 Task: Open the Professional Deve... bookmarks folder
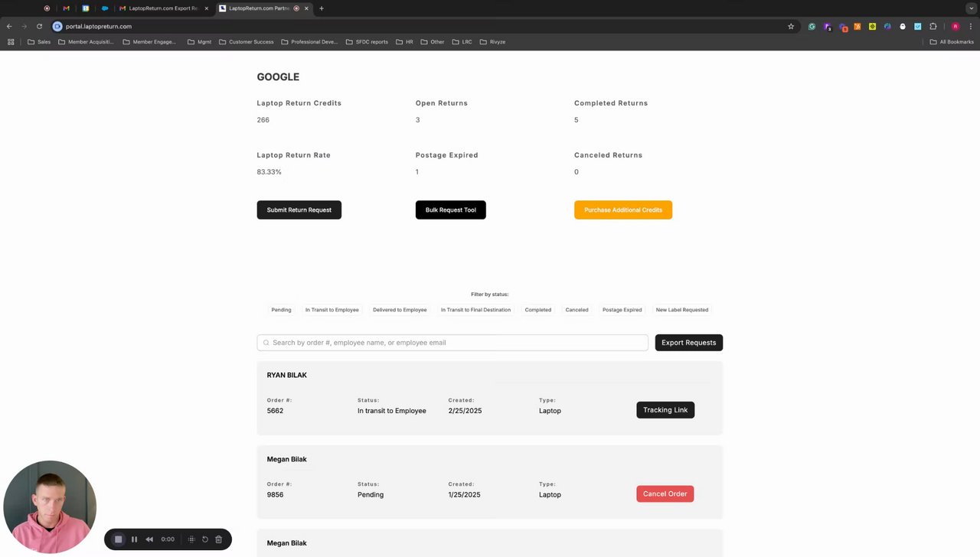[x=309, y=42]
